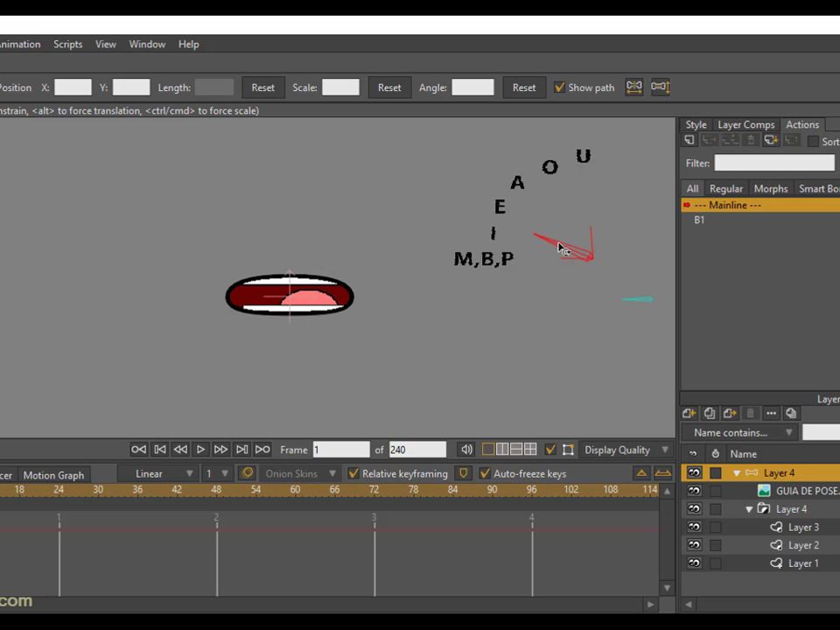This screenshot has width=840, height=630.
Task: Click the Onion Skins circle icon
Action: pos(248,473)
